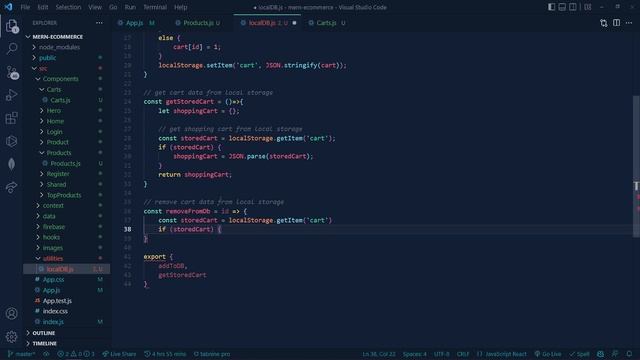Switch to the Carts.js editor tab
The image size is (640, 360).
tap(327, 23)
